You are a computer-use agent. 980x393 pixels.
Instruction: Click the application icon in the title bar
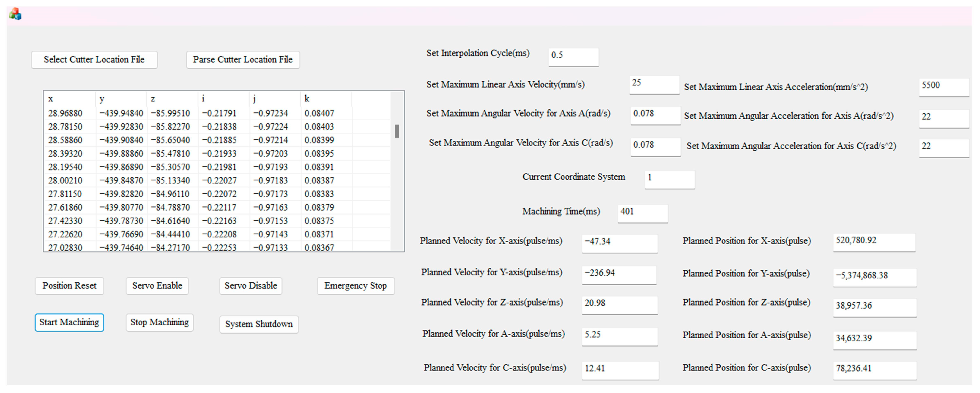15,14
